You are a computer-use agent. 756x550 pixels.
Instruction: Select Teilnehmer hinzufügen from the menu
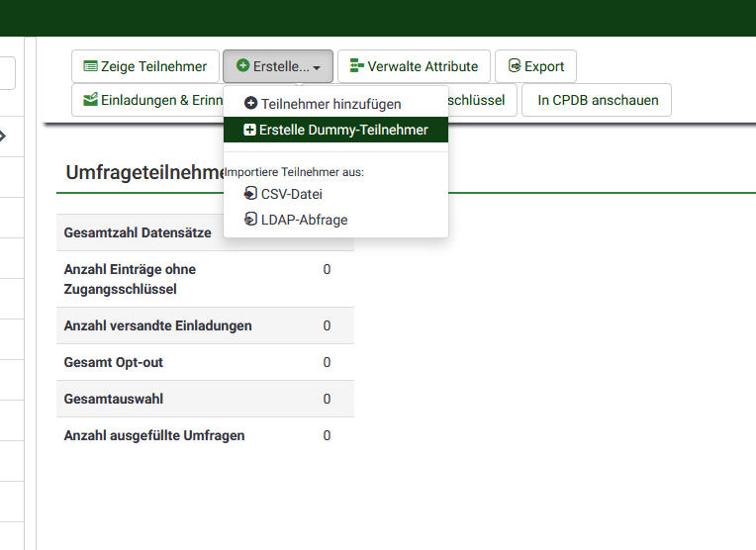coord(331,104)
